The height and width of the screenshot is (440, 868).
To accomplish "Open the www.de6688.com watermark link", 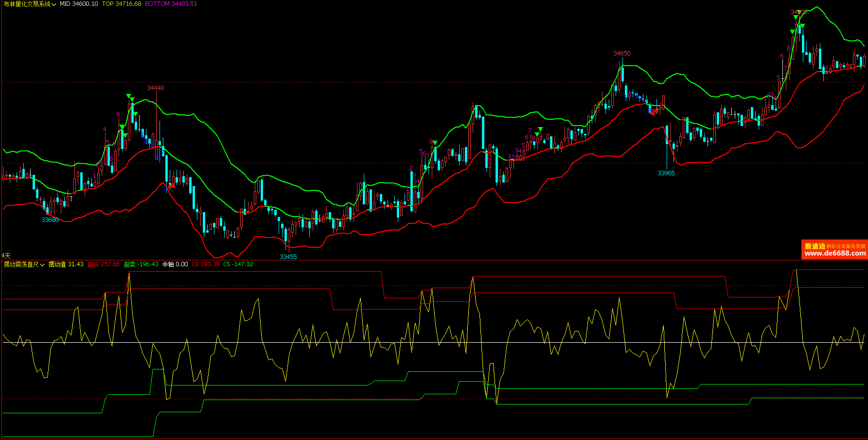I will click(834, 253).
